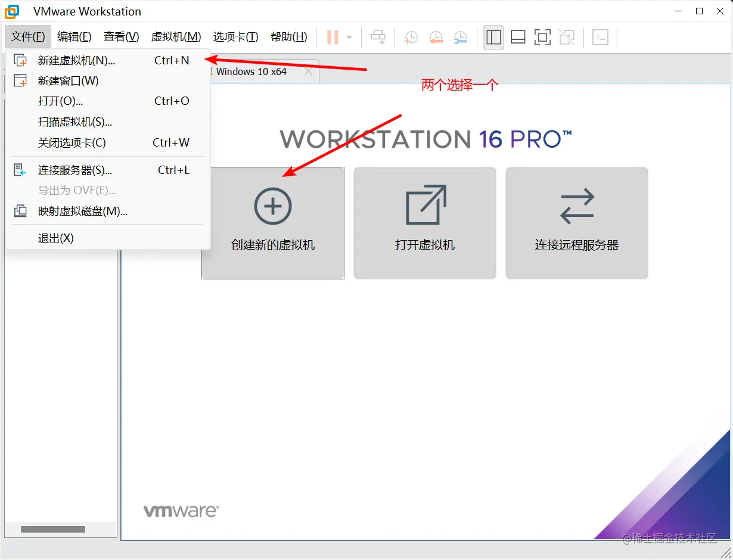
Task: Click the two-arrows icon on remote server tile
Action: [x=577, y=206]
